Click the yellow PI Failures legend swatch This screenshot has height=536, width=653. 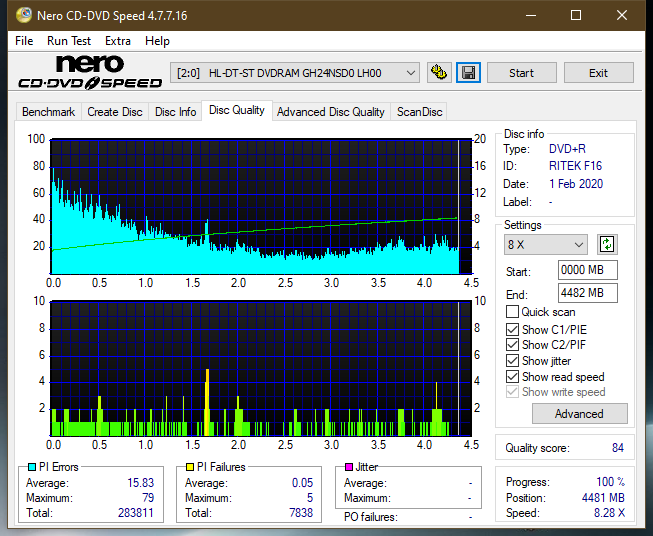coord(190,467)
